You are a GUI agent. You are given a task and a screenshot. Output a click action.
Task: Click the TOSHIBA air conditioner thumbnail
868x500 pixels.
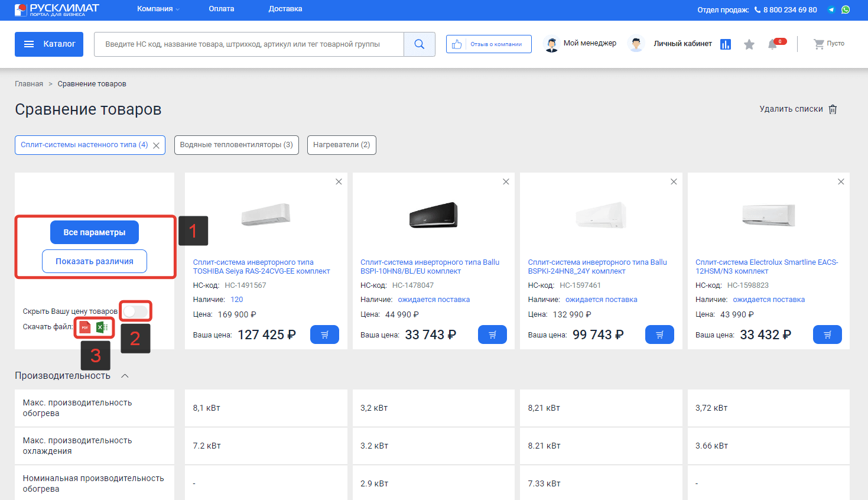tap(266, 215)
